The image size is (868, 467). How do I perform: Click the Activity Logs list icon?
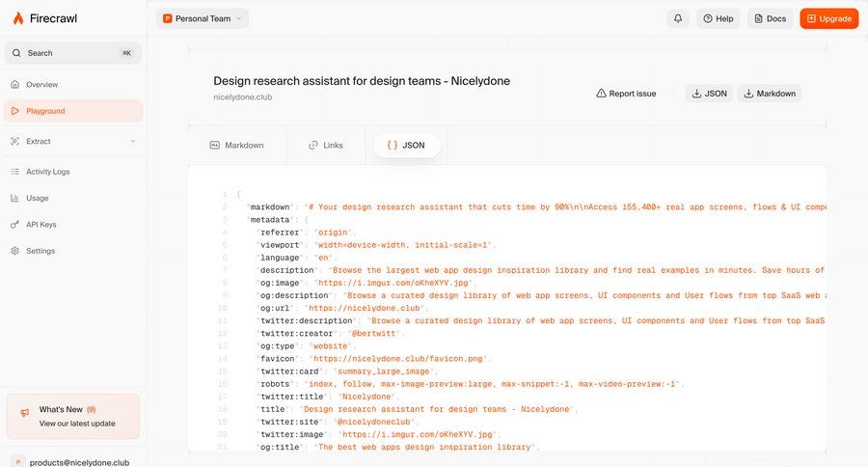coord(15,172)
